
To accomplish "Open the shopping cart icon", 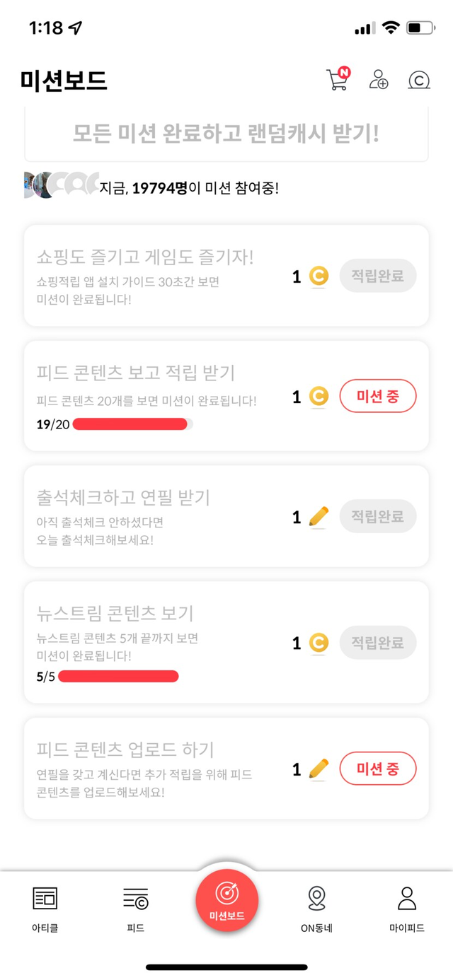I will point(337,80).
